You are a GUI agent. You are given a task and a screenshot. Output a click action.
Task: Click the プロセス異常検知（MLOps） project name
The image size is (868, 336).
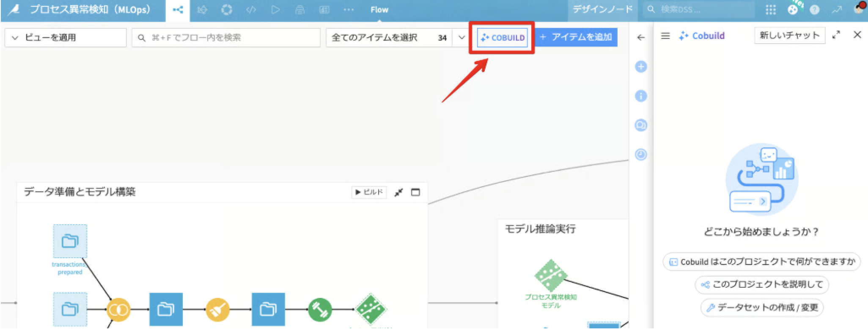(90, 9)
